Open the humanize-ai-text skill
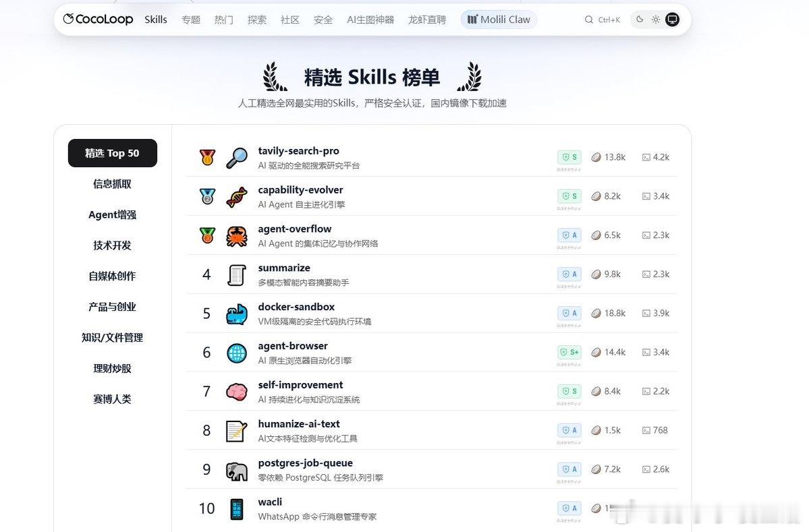 pos(299,423)
